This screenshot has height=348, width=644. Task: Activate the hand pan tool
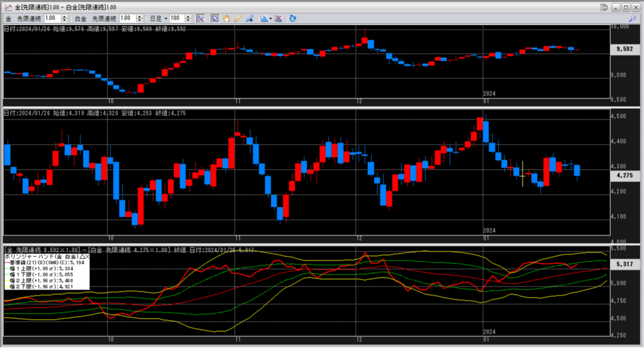[x=226, y=19]
